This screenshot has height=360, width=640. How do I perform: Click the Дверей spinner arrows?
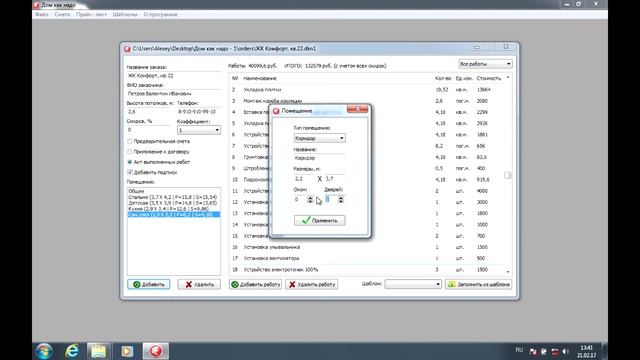pyautogui.click(x=340, y=200)
